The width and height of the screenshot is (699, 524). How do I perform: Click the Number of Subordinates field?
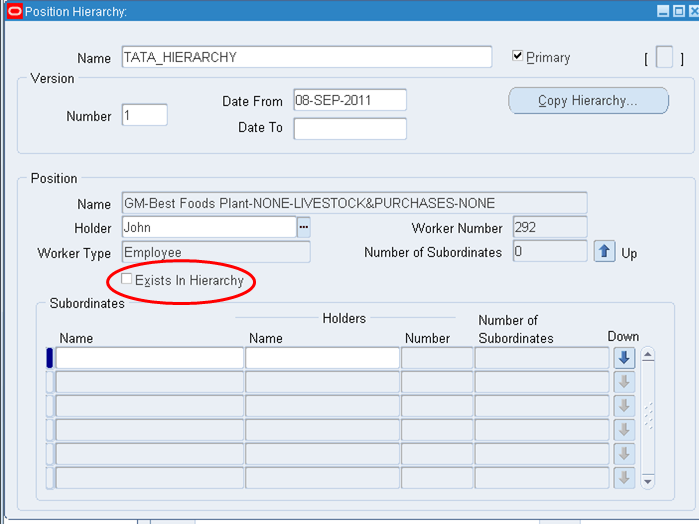[550, 252]
